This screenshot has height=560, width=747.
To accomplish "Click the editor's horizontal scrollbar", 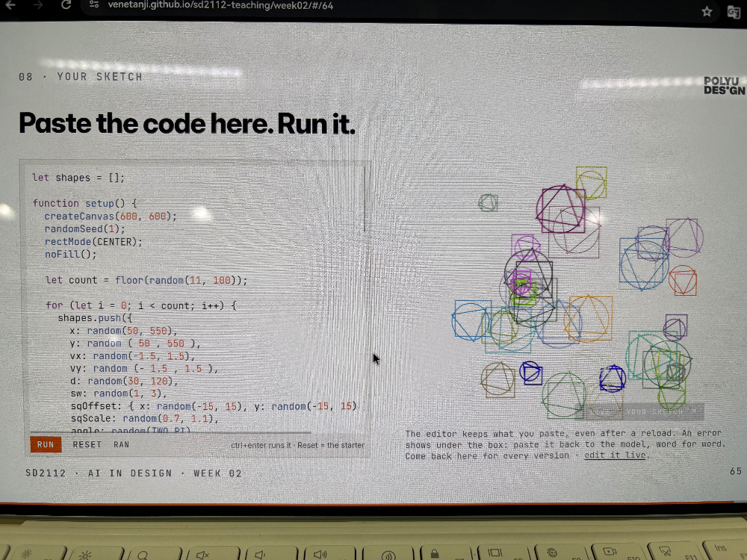I will [x=170, y=432].
